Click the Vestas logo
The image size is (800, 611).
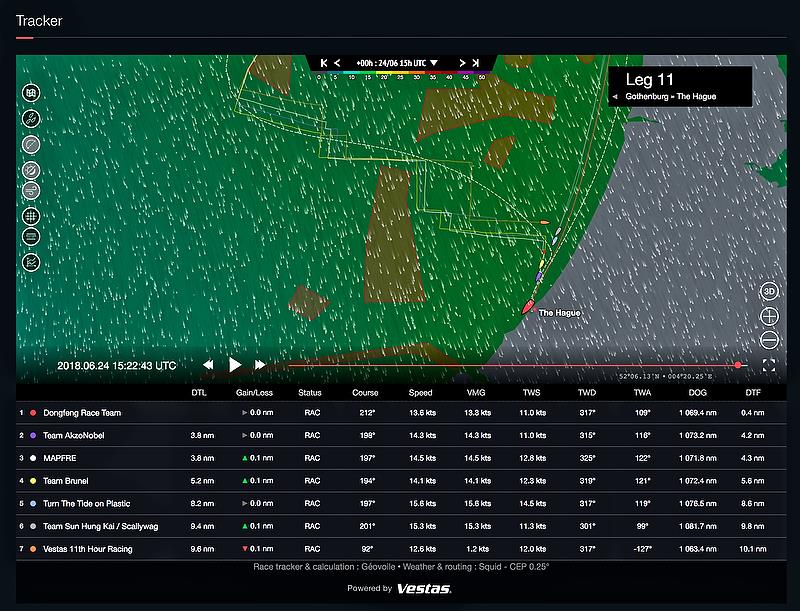point(424,589)
